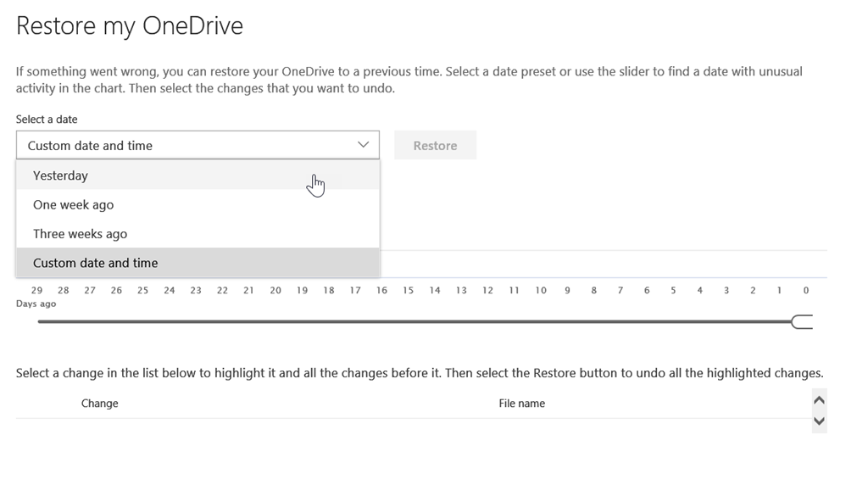This screenshot has height=496, width=868.
Task: Click the 29 days ago marker
Action: click(x=37, y=290)
